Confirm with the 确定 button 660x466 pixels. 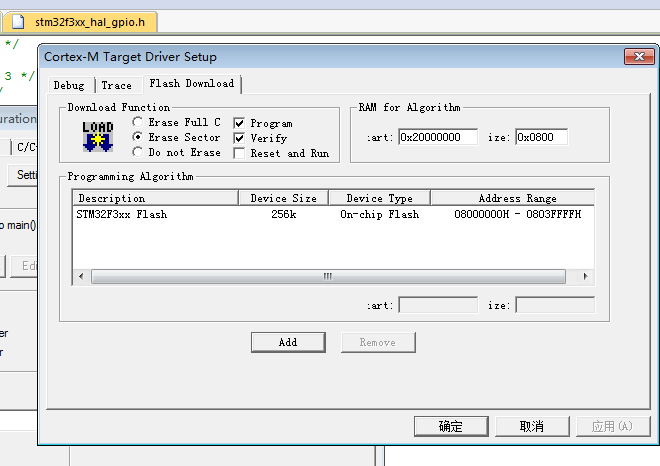451,426
